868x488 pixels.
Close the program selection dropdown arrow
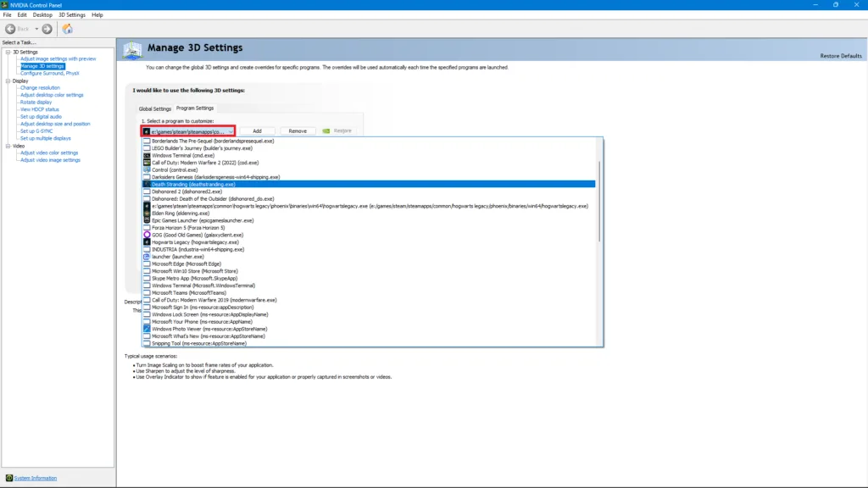(231, 131)
